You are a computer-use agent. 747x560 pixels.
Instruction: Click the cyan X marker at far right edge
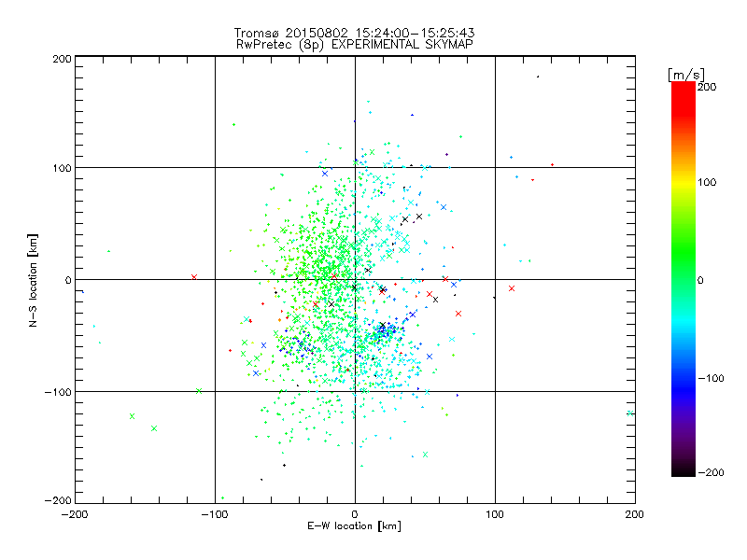629,413
